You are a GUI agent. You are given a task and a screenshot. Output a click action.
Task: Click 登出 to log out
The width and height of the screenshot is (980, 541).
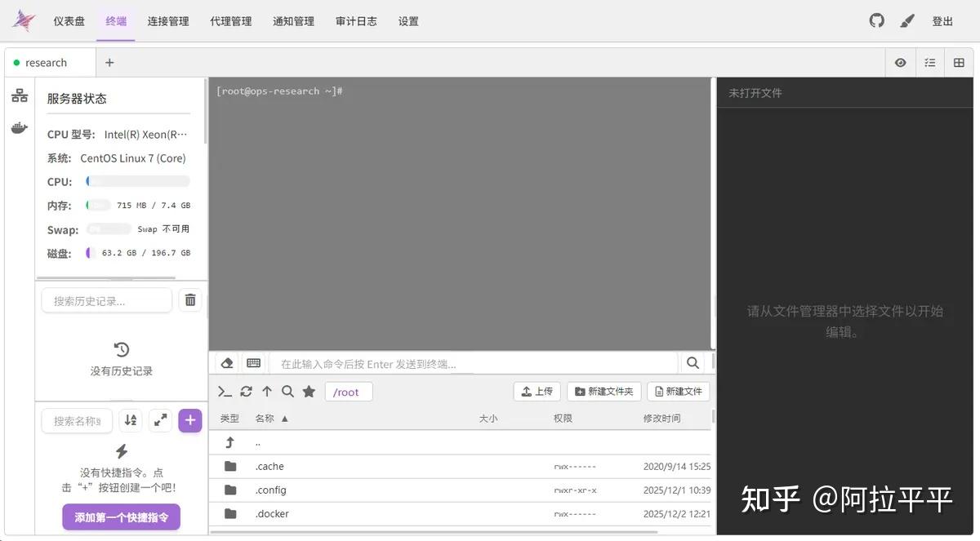942,21
